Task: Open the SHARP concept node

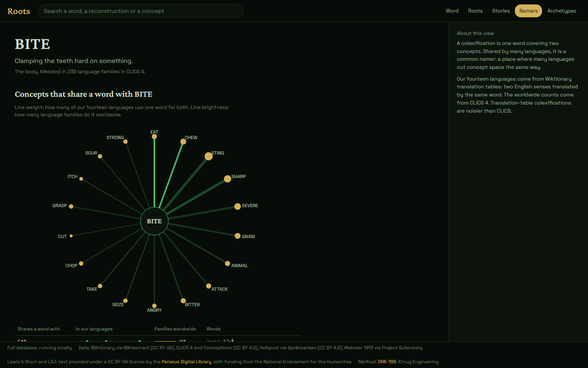Action: click(227, 179)
